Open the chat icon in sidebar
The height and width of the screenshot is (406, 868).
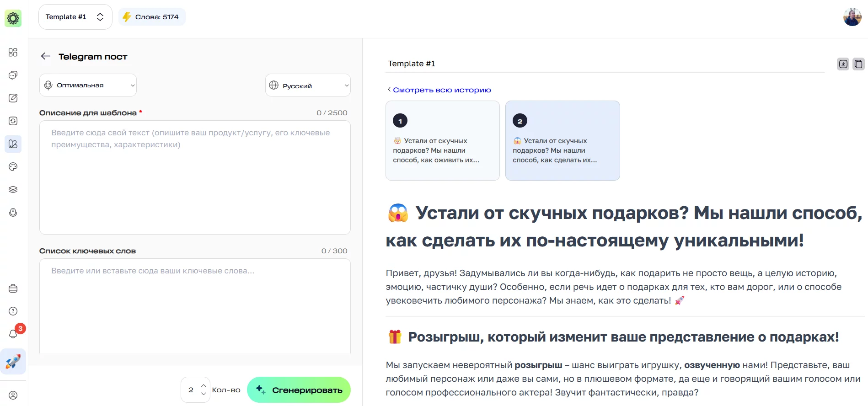tap(13, 75)
